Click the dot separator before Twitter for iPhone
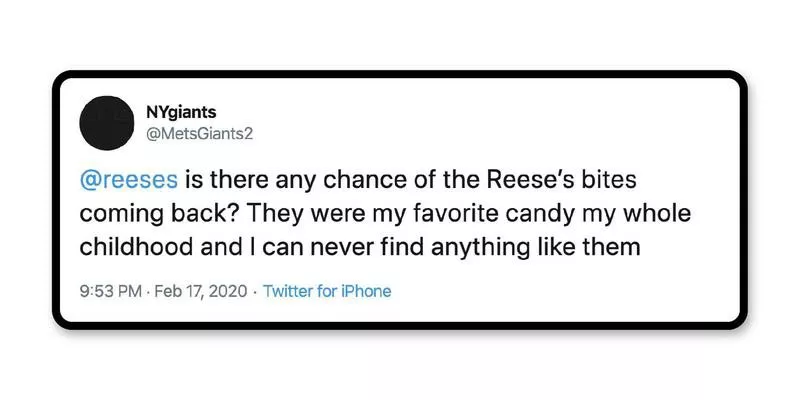800x400 pixels. (x=255, y=291)
